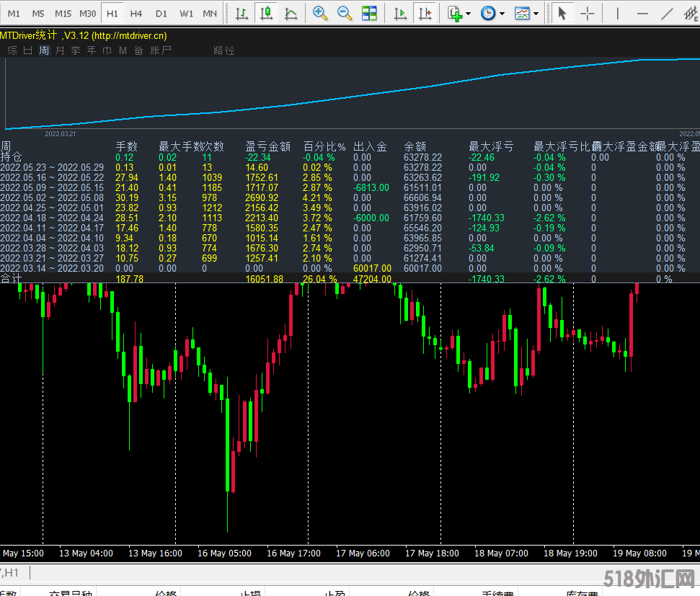Select the cursor arrow tool
The image size is (700, 596).
point(563,13)
